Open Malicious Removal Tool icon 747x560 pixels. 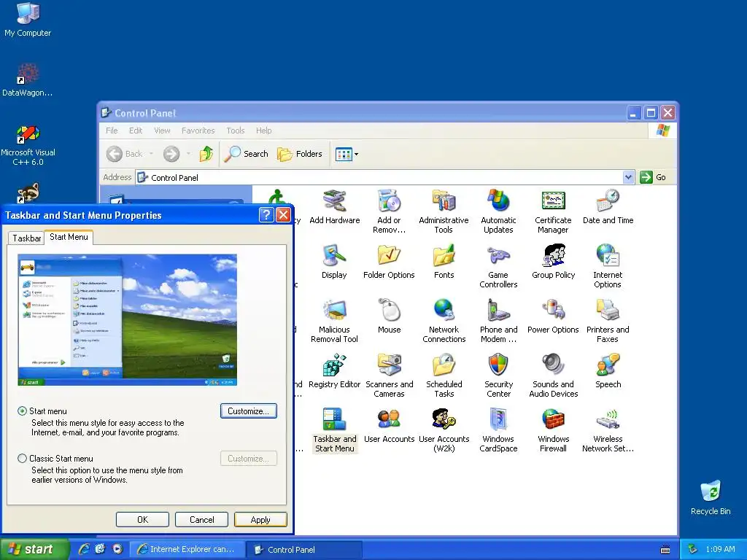[334, 321]
